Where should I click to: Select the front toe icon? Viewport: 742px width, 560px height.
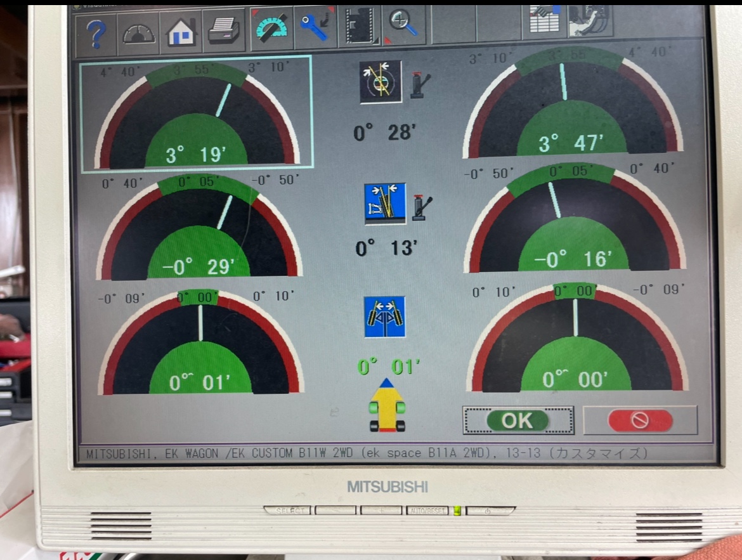point(384,316)
